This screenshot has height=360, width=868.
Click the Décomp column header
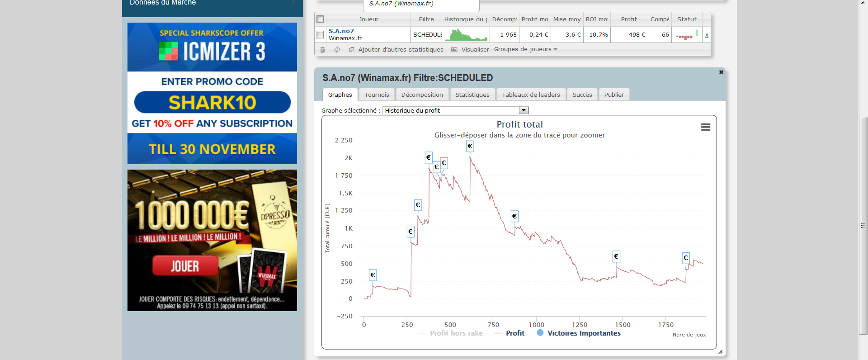pyautogui.click(x=504, y=19)
